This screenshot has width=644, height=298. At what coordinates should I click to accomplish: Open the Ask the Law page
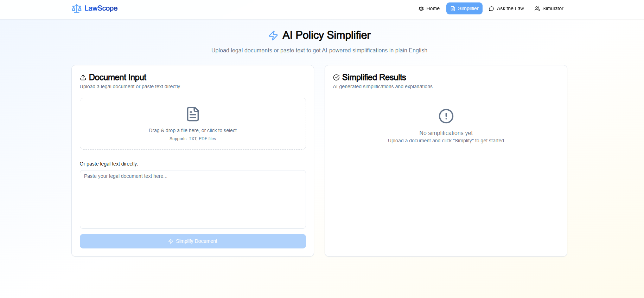pos(510,9)
